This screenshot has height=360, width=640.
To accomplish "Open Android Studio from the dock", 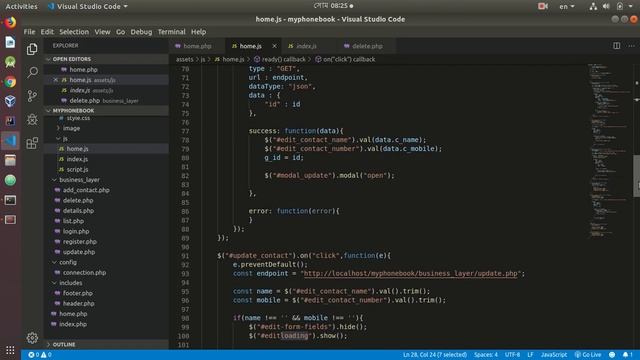I will pos(10,62).
